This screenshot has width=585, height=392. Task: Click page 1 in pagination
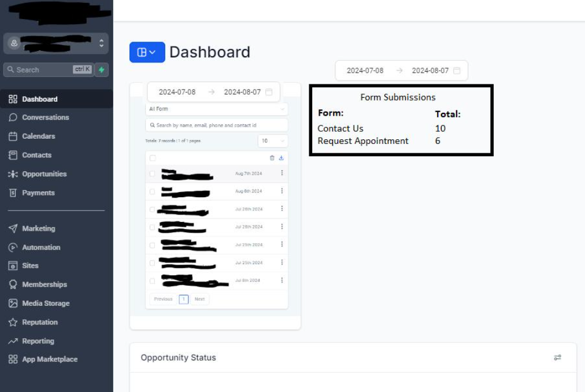pos(184,299)
